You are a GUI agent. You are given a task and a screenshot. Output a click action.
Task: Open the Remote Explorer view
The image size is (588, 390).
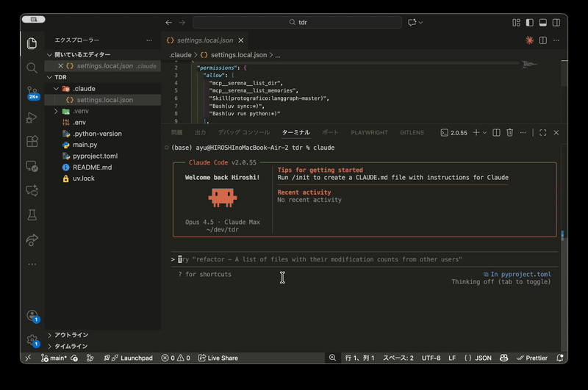(x=32, y=166)
